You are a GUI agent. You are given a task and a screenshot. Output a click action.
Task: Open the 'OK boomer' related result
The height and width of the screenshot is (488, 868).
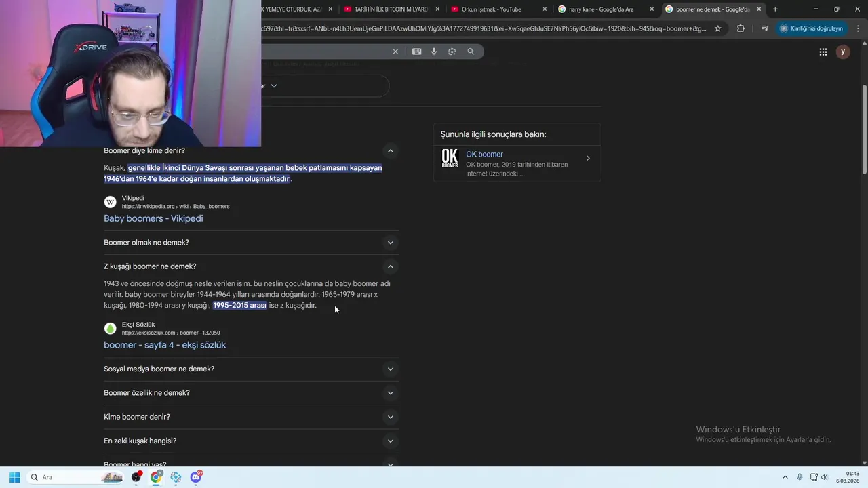click(x=517, y=163)
